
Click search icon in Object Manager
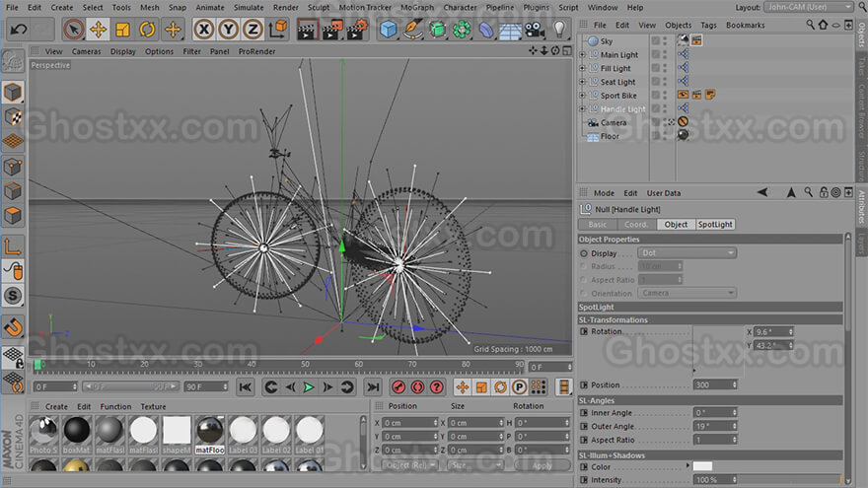click(810, 25)
